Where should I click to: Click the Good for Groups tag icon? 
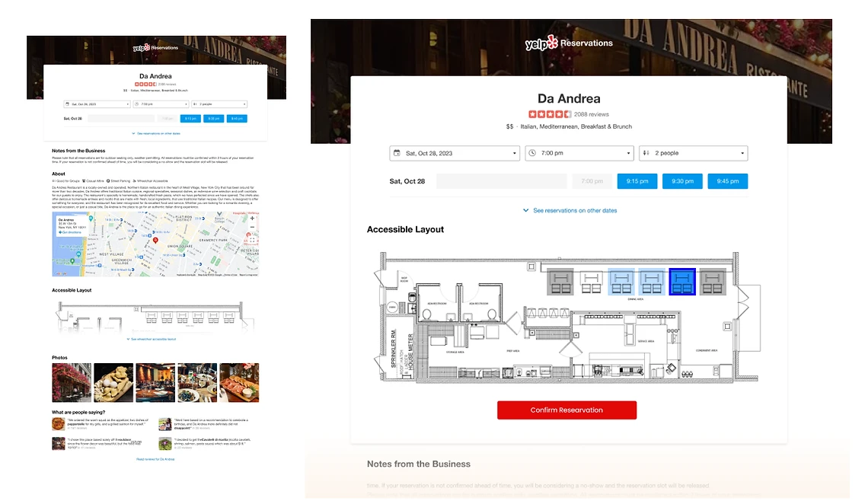click(x=53, y=181)
